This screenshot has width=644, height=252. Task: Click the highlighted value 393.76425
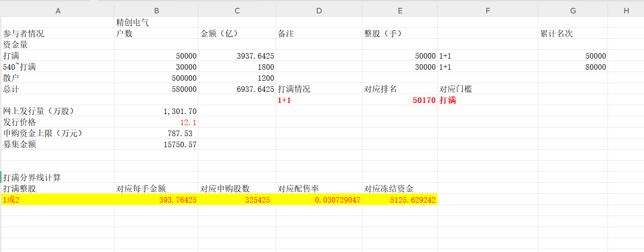tap(156, 199)
